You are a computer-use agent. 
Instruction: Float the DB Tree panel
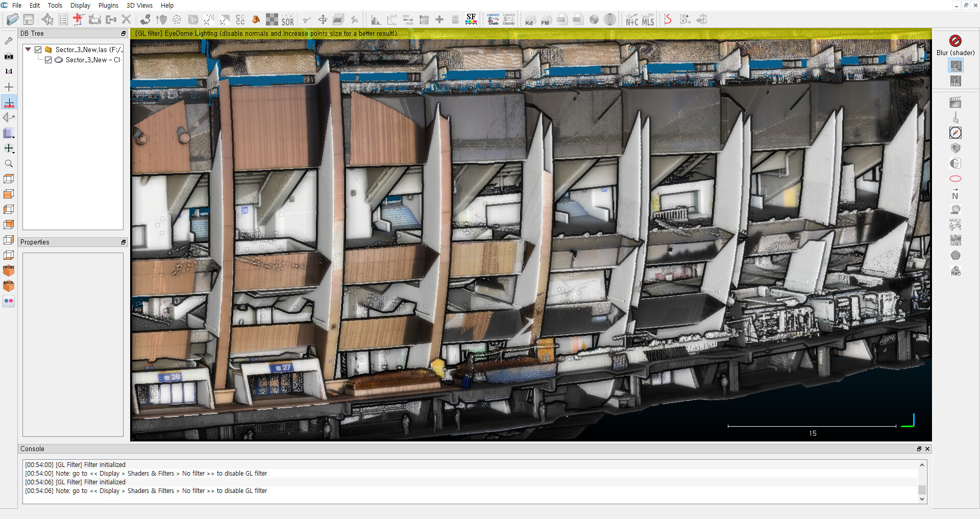(x=124, y=34)
